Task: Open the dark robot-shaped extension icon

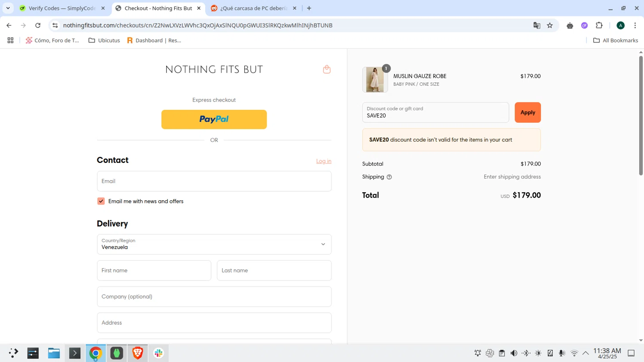Action: pos(570,25)
